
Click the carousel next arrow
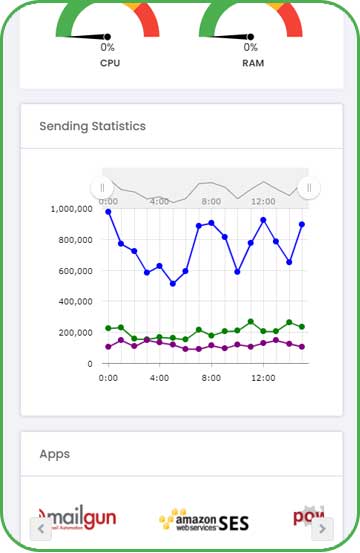click(322, 528)
